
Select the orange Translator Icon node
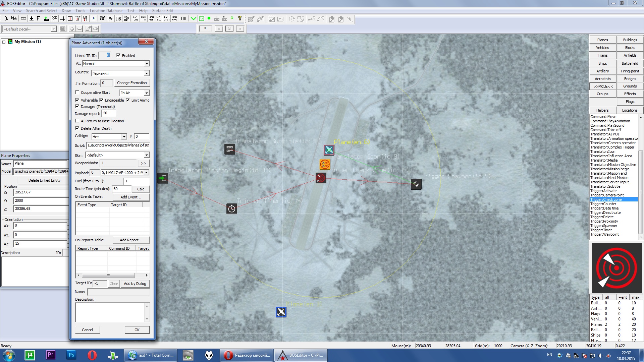click(325, 164)
